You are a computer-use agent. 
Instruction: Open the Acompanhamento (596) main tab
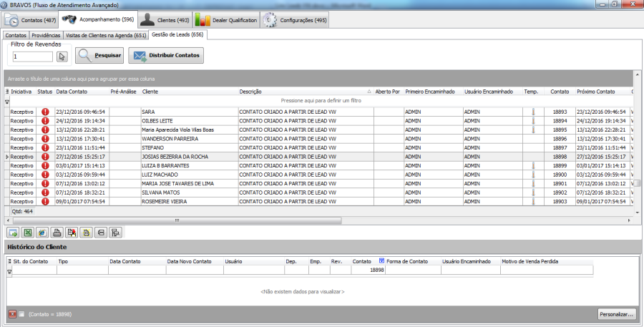click(x=98, y=19)
